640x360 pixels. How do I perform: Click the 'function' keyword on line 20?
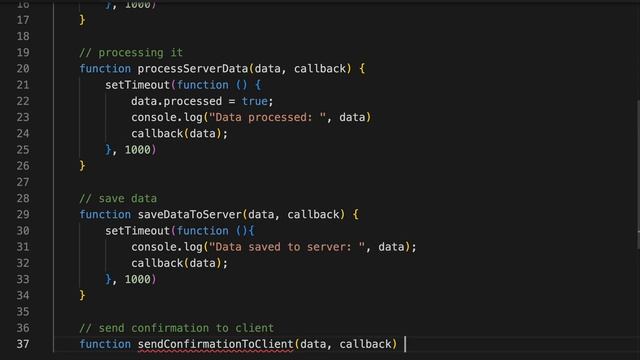coord(105,69)
